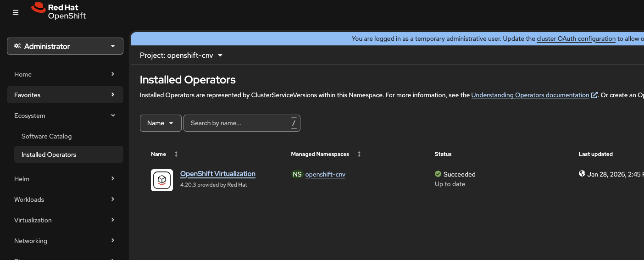Click the Status column header

[x=443, y=154]
